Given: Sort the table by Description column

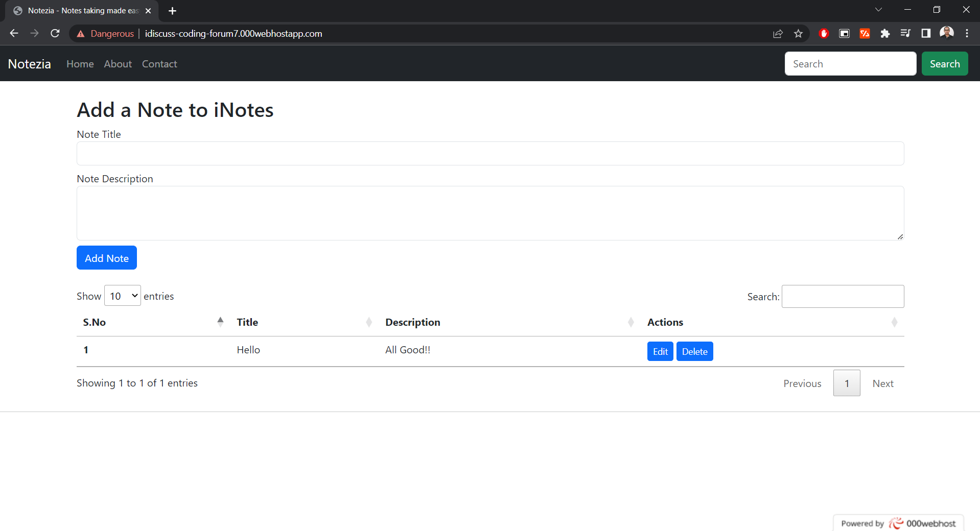Looking at the screenshot, I should [413, 322].
